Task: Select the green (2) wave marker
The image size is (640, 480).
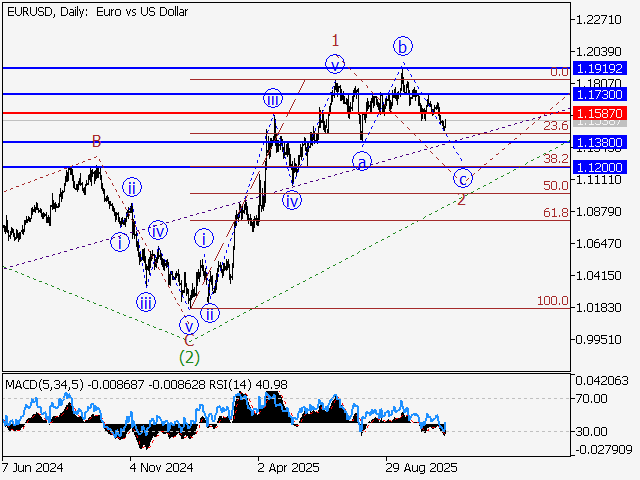Action: coord(188,356)
